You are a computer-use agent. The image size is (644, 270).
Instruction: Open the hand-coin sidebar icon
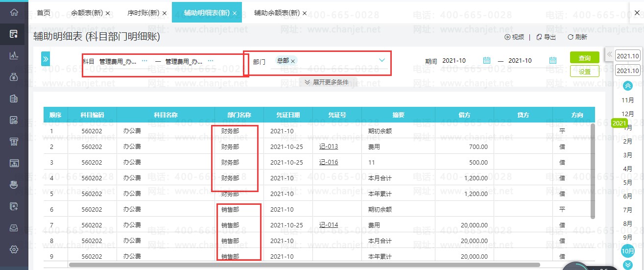14,185
